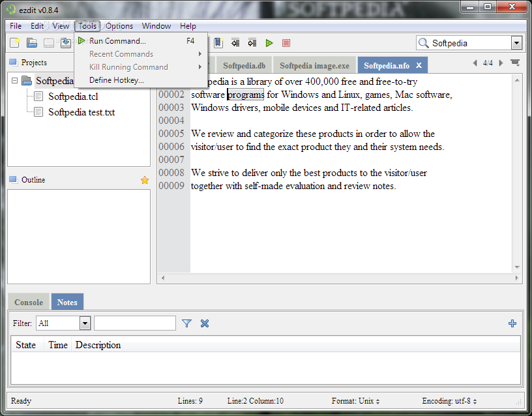Click the Projects panel icon
532x416 pixels.
[x=13, y=62]
